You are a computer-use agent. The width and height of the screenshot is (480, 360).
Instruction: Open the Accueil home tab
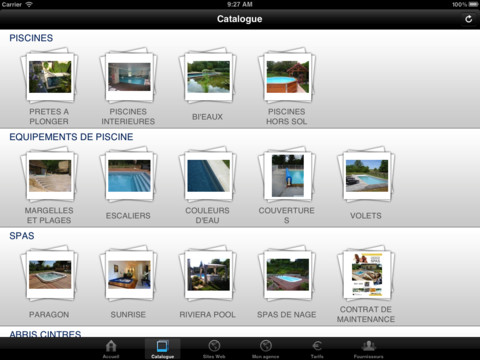point(111,349)
